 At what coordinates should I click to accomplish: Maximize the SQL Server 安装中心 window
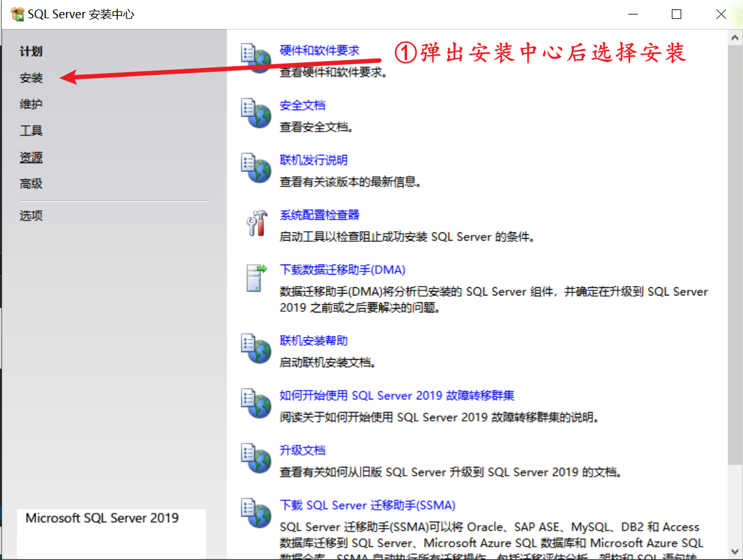pos(676,14)
